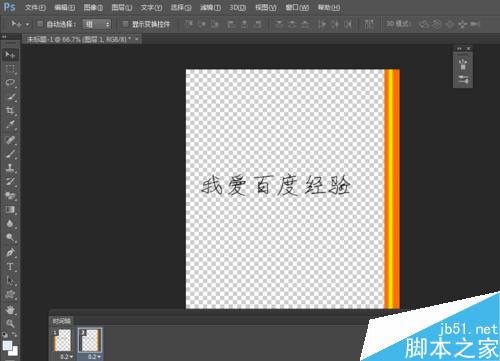Select the Dodge tool
Viewport: 500px width, 361px height.
10,237
